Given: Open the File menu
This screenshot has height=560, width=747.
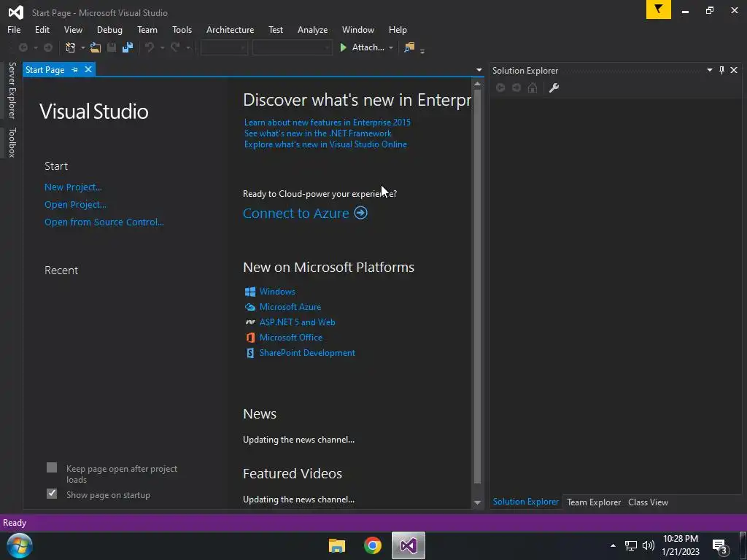Looking at the screenshot, I should click(14, 29).
